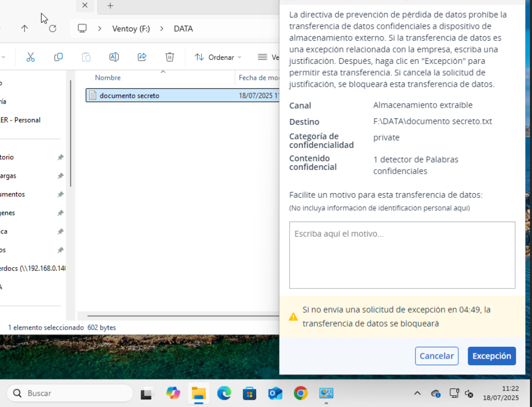The image size is (532, 407).
Task: Click the muted volume tray icon
Action: 469,394
